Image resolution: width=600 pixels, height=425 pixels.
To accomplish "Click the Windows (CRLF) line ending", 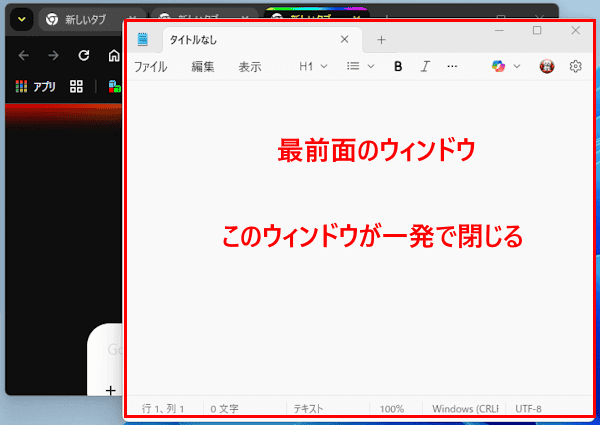I will pos(465,409).
